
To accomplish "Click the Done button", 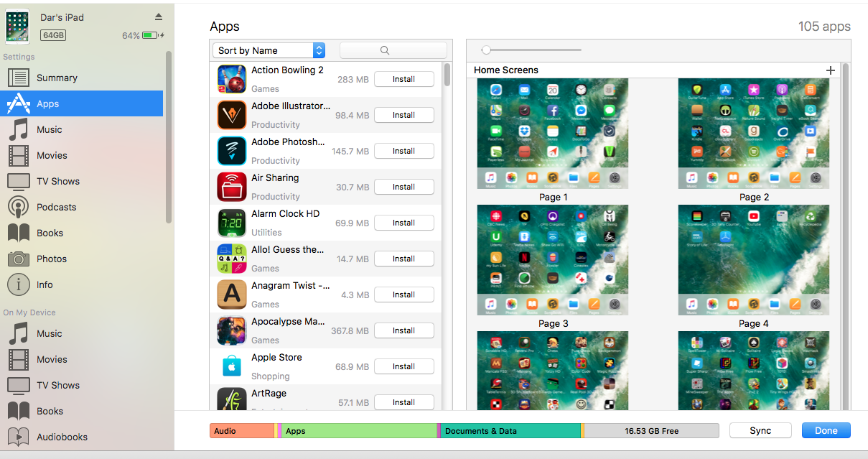I will (826, 430).
